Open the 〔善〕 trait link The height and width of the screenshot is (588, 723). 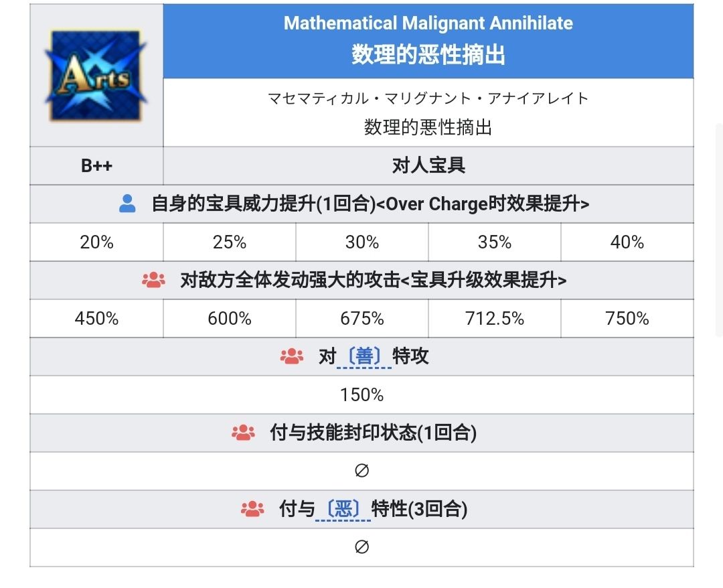tap(364, 356)
